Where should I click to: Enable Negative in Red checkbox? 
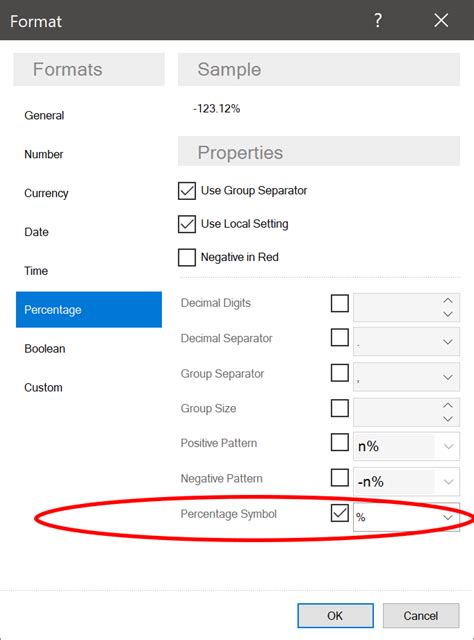(187, 258)
